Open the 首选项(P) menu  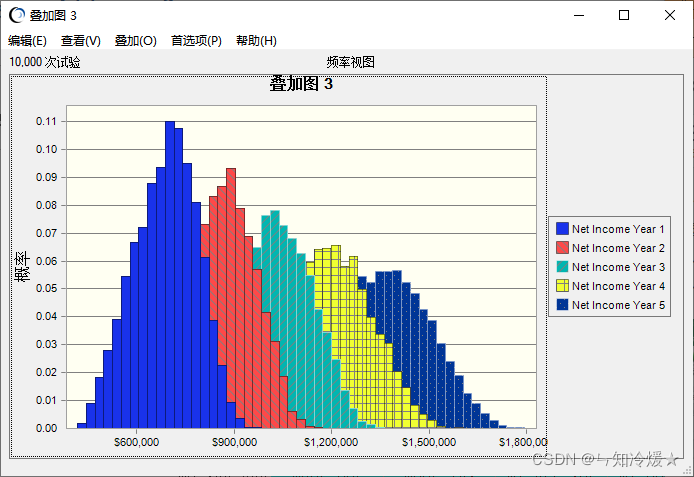tap(196, 41)
